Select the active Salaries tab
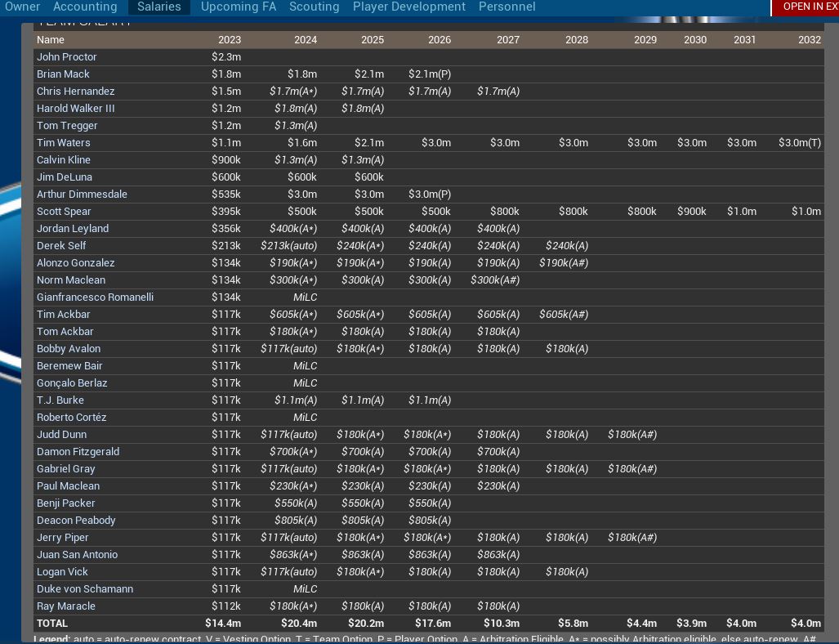The height and width of the screenshot is (644, 839). click(159, 7)
